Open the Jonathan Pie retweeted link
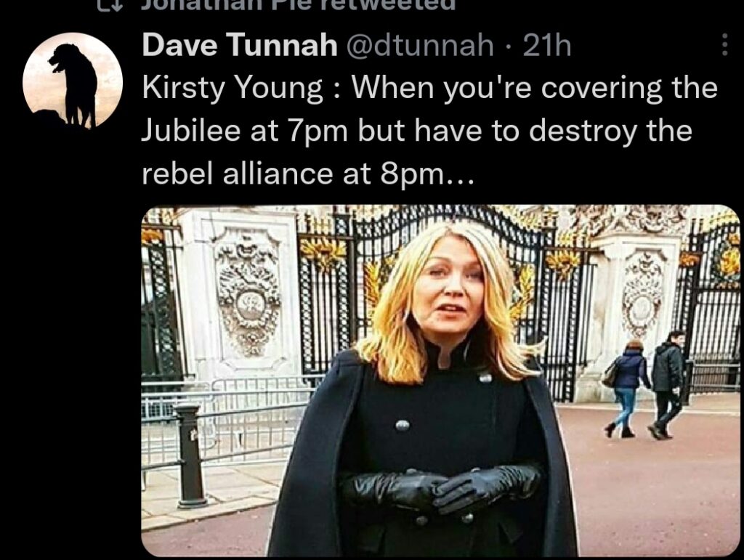 pos(298,4)
